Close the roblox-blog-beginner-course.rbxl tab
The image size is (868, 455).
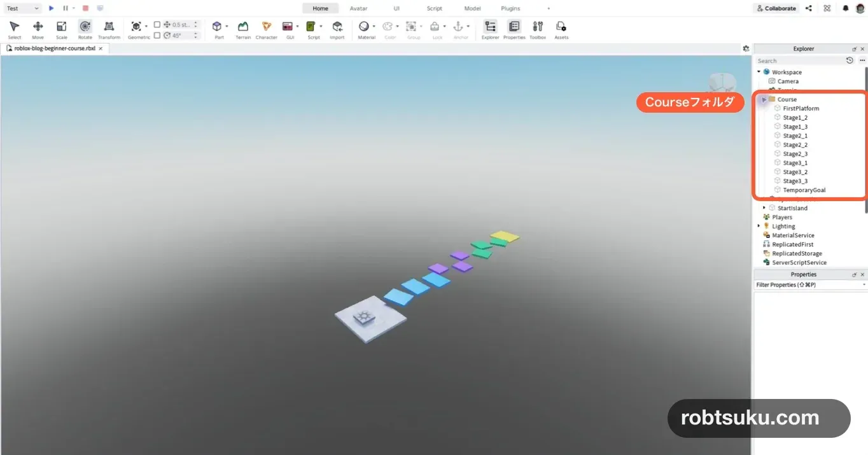tap(101, 48)
